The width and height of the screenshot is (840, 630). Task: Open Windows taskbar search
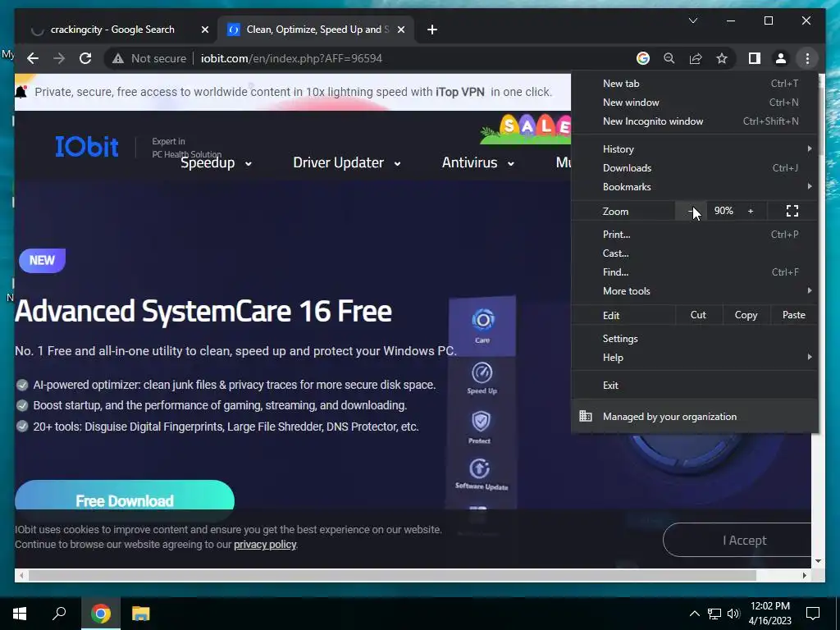pos(59,614)
